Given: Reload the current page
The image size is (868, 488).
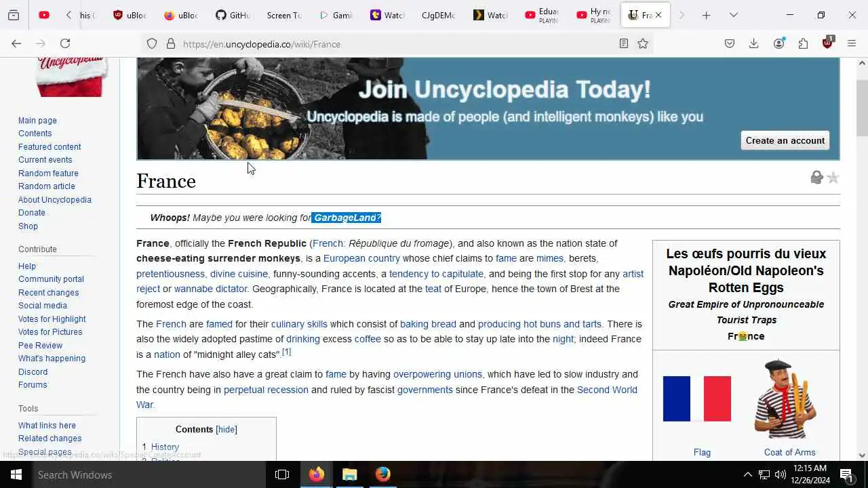Looking at the screenshot, I should 65,43.
